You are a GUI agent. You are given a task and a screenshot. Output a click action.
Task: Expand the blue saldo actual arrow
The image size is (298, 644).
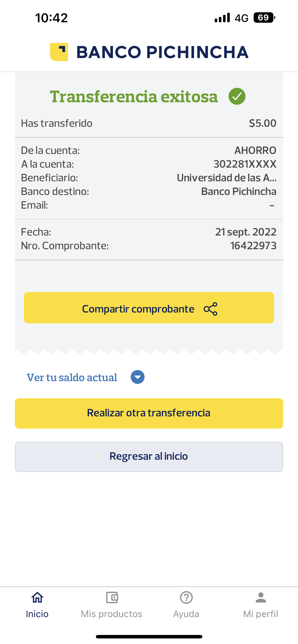[x=138, y=377]
